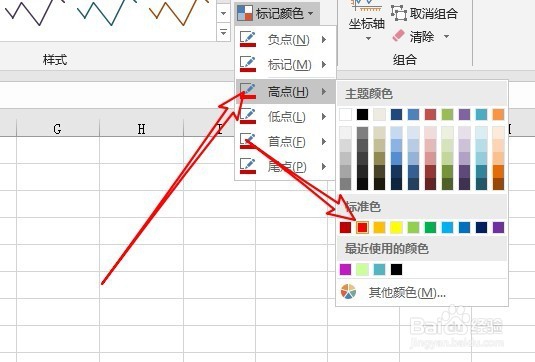
Task: Pick the purple theme color swatch
Action: pos(464,114)
